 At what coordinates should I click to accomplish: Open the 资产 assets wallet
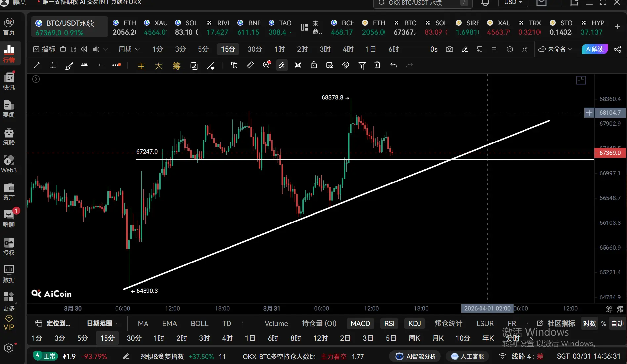pyautogui.click(x=9, y=192)
